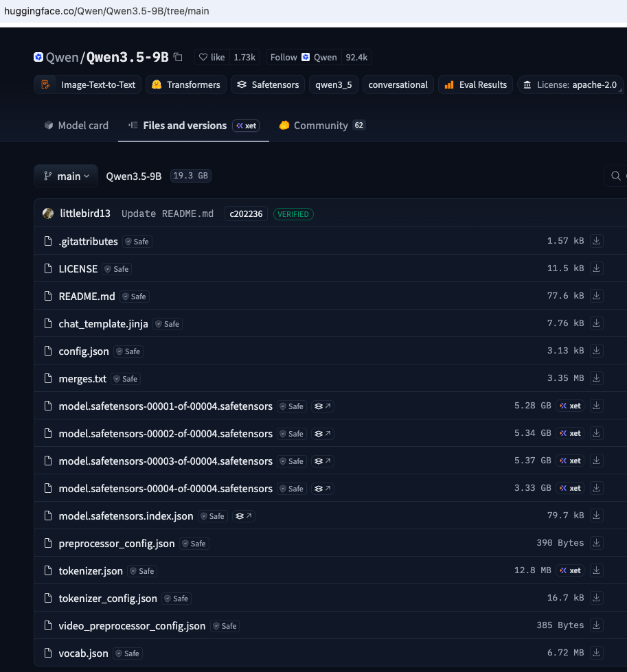Open safetensors viewer for shard 00003
The image size is (627, 672).
tap(323, 461)
